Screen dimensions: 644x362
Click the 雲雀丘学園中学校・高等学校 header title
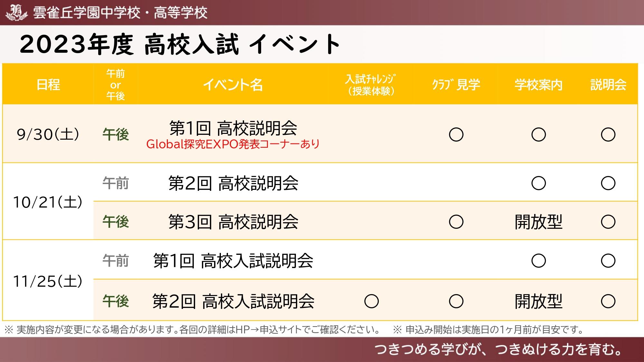pos(120,13)
